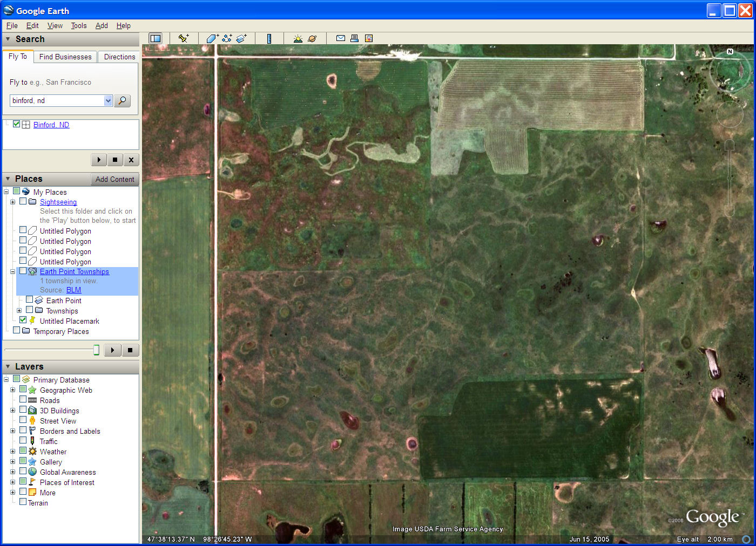This screenshot has width=756, height=546.
Task: Select the Untitled Polygon row above Earth Point Townships
Action: coord(65,262)
